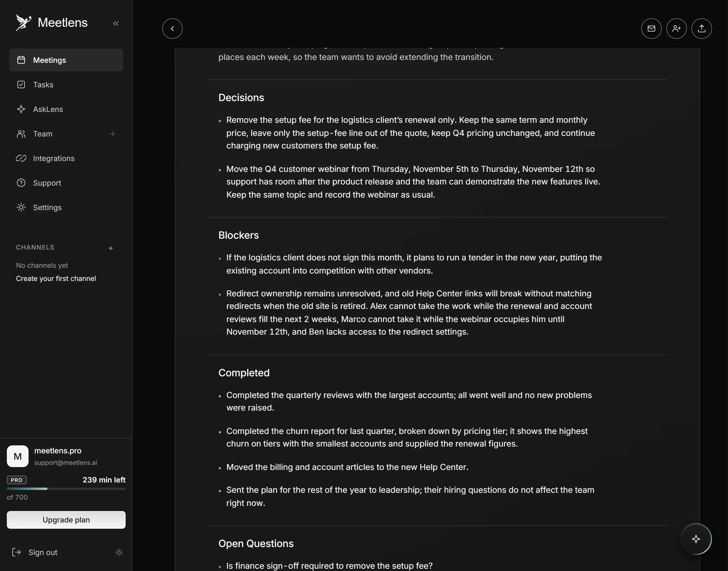Export notes with the upload share icon

[x=701, y=29]
